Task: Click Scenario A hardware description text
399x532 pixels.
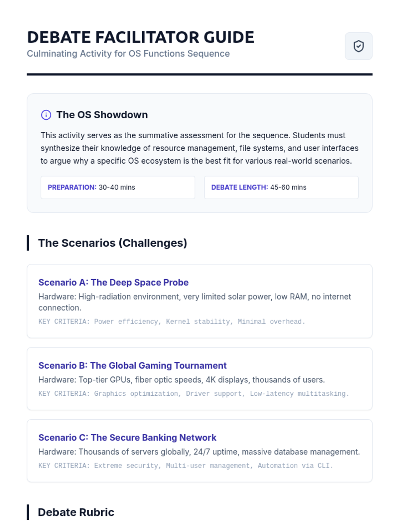Action: [195, 302]
